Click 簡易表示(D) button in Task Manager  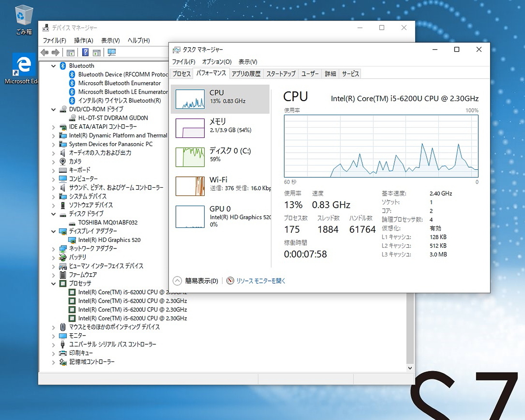[x=196, y=281]
